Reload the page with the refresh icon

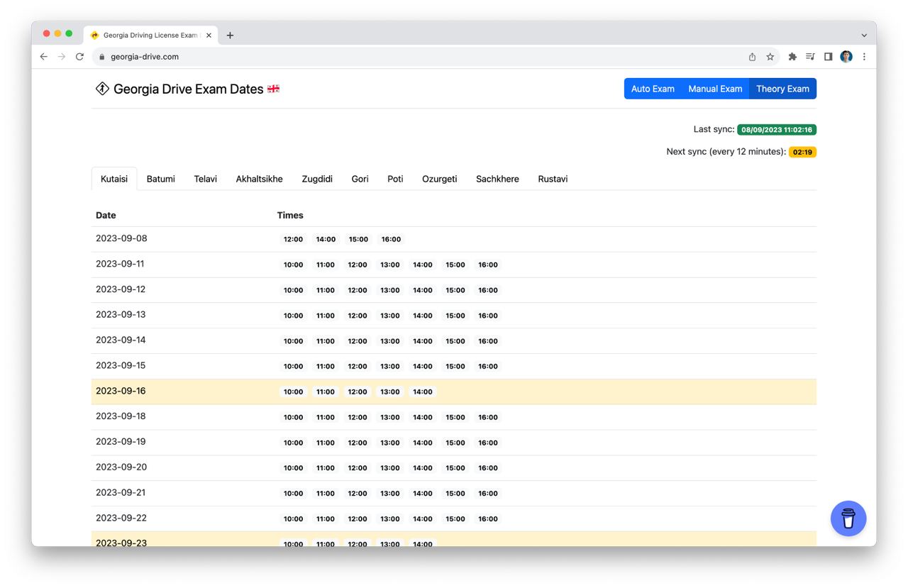79,56
